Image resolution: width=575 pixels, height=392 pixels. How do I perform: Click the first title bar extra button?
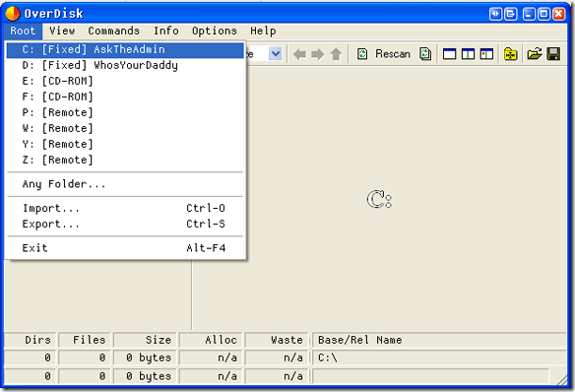[x=495, y=14]
